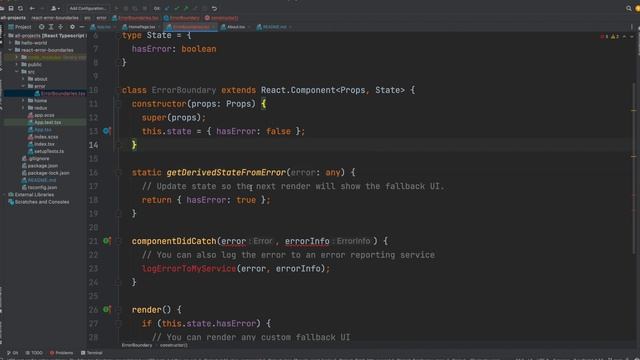The image size is (640, 360).
Task: Select App.test.tsx in the project tree
Action: pos(44,122)
